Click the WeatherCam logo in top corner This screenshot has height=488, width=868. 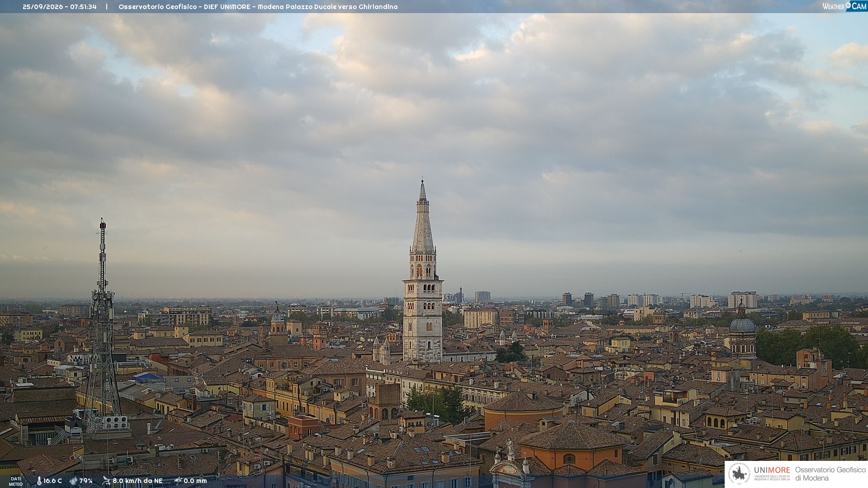(844, 6)
